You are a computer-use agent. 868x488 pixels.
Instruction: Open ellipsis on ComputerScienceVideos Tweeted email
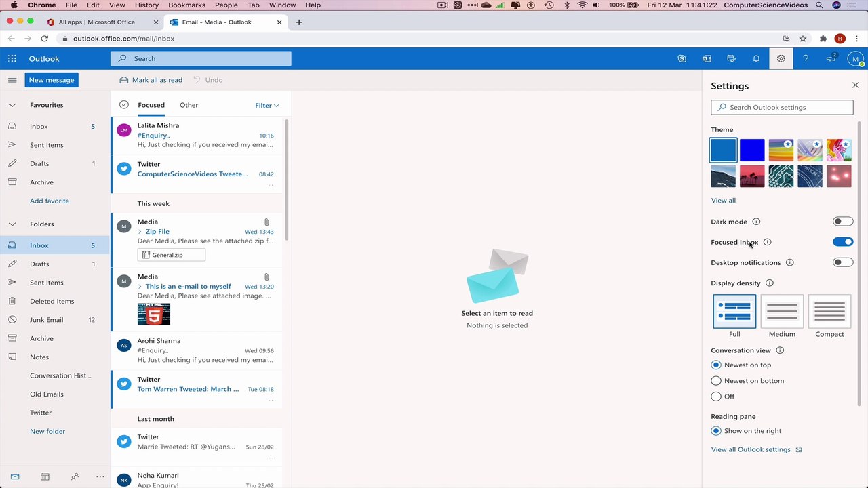coord(271,184)
